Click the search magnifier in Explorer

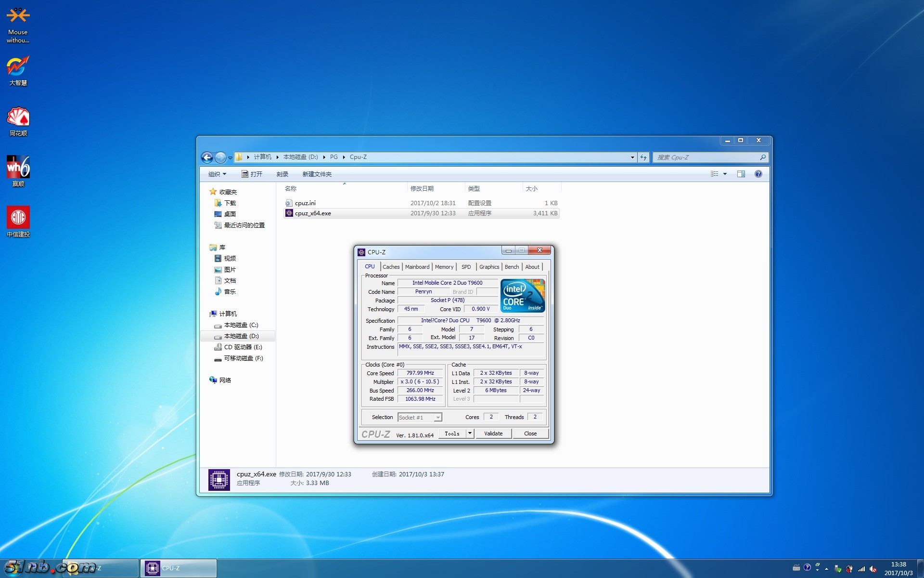point(763,157)
